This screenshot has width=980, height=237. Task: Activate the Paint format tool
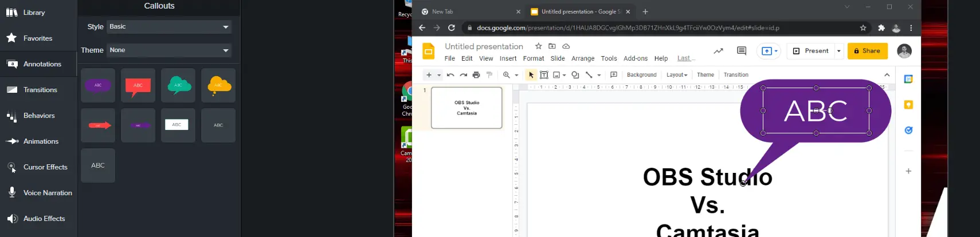(x=489, y=75)
